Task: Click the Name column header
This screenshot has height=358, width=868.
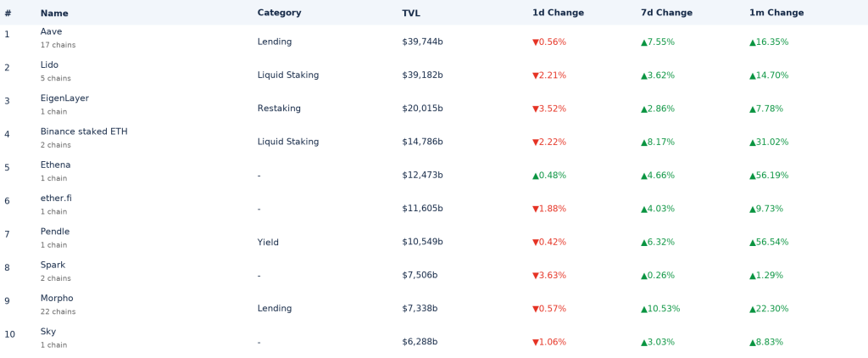Action: (54, 14)
